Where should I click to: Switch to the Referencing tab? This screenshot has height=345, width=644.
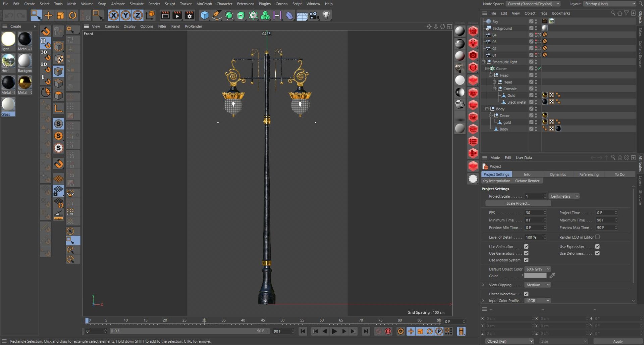(589, 175)
